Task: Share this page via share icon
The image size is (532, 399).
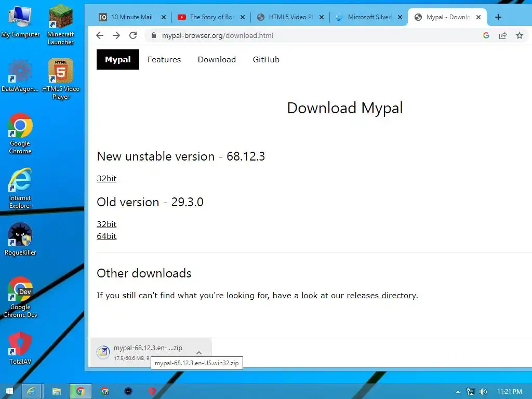Action: coord(503,35)
